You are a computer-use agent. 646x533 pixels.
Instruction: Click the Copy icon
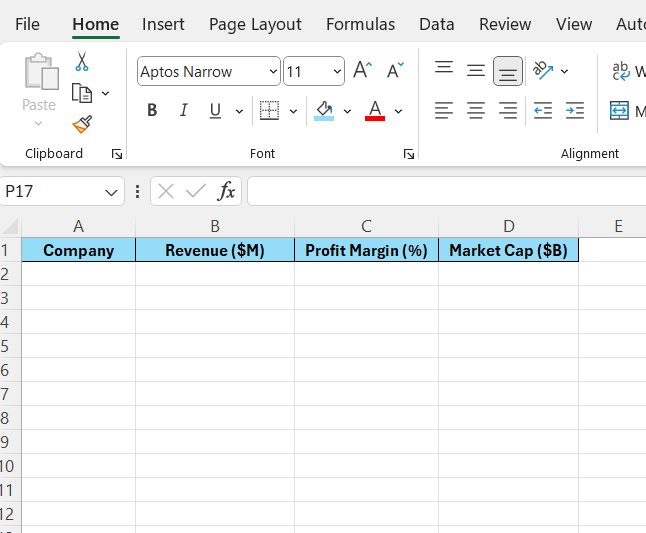(82, 93)
